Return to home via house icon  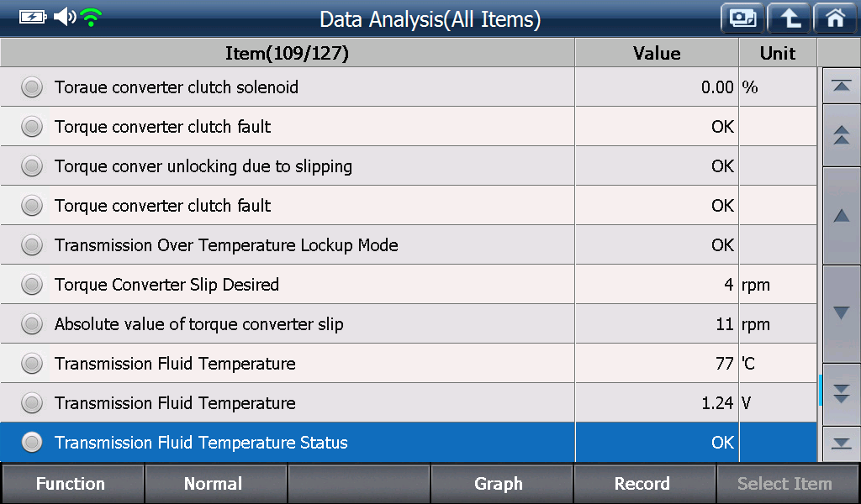tap(835, 18)
